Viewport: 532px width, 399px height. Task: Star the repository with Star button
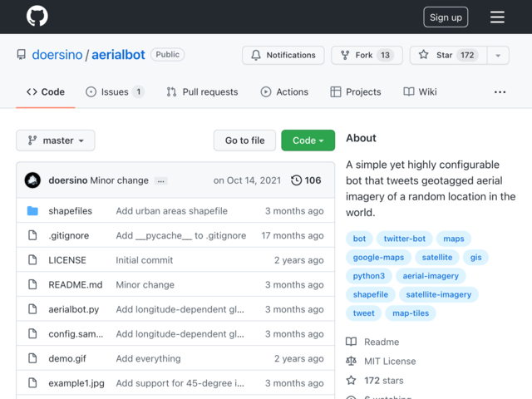coord(448,55)
